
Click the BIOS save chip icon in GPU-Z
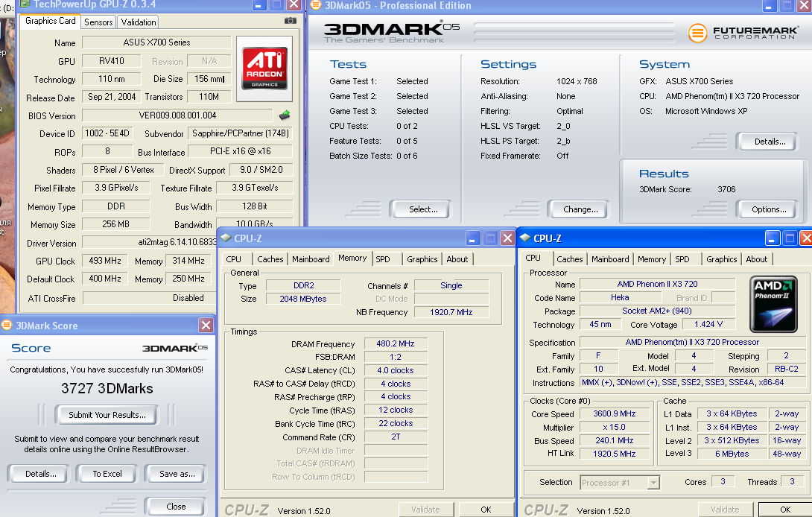coord(285,115)
